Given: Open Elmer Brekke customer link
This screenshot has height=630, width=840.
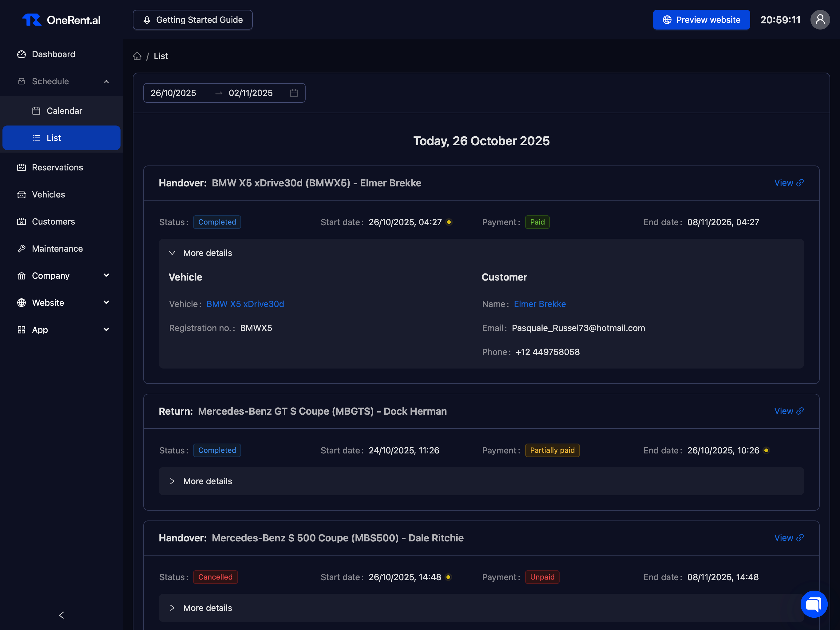Looking at the screenshot, I should [x=539, y=304].
